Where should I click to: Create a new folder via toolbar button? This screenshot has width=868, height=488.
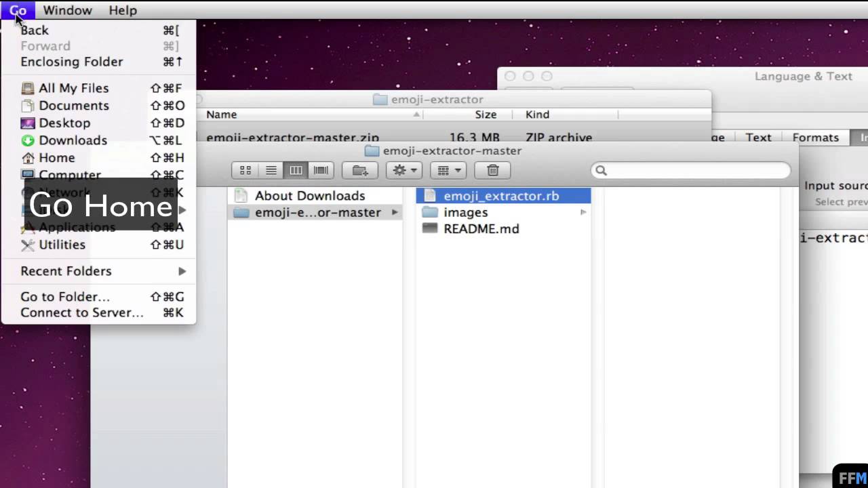tap(360, 170)
